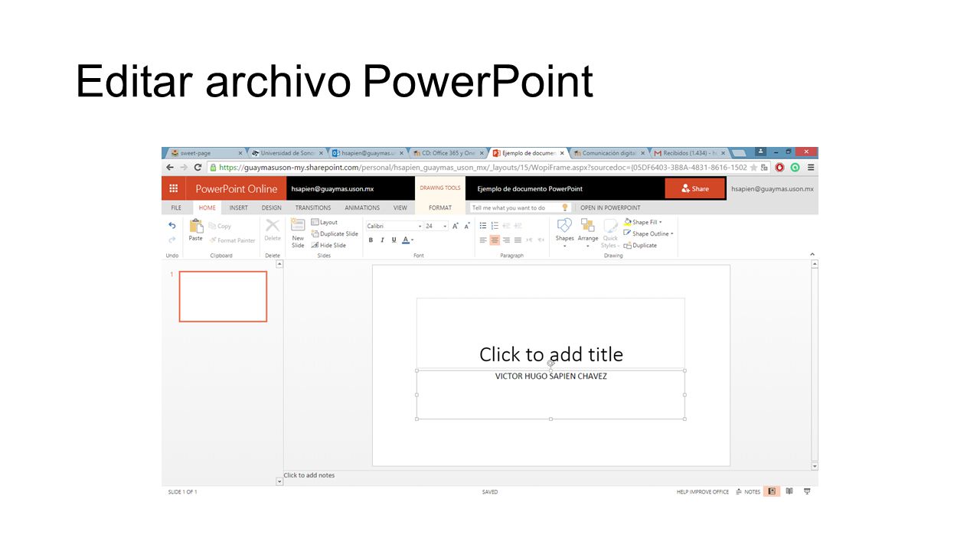Switch to the ANIMATIONS tab

click(x=362, y=207)
